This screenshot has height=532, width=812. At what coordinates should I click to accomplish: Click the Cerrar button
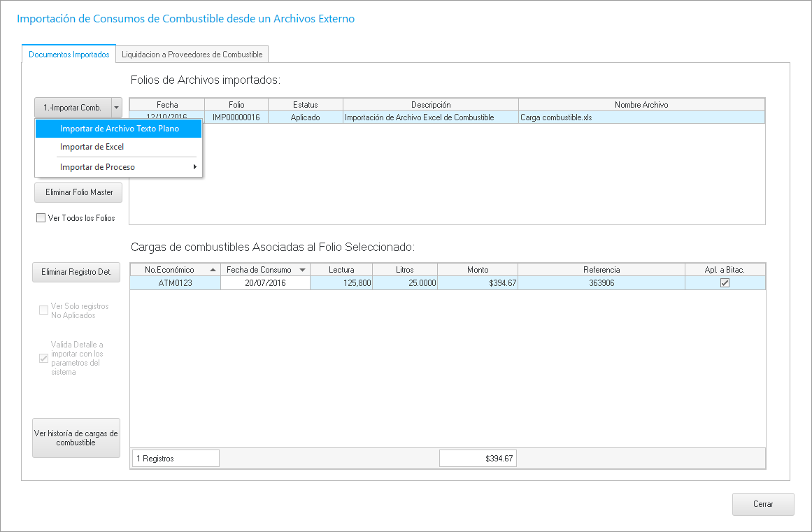click(x=763, y=504)
